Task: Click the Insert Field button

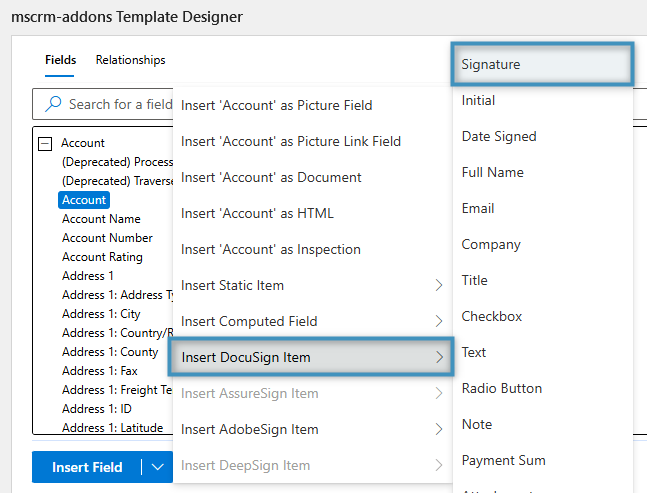Action: [x=87, y=467]
